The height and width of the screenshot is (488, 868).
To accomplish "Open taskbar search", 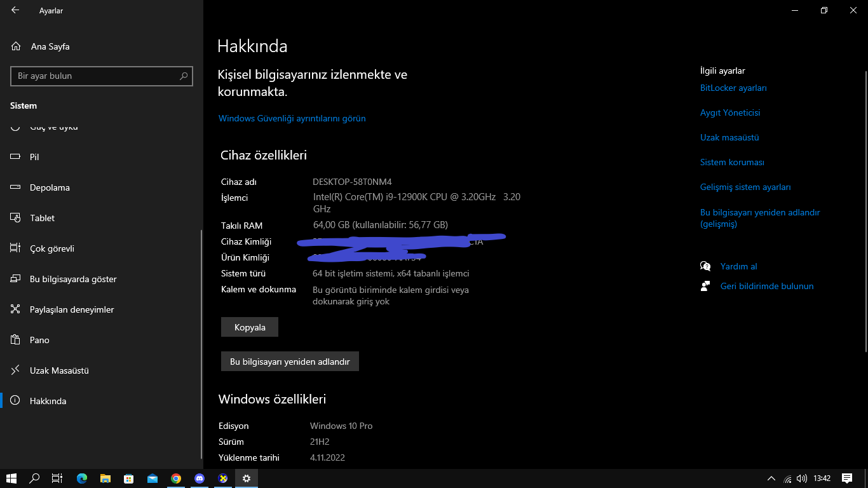I will [x=35, y=478].
